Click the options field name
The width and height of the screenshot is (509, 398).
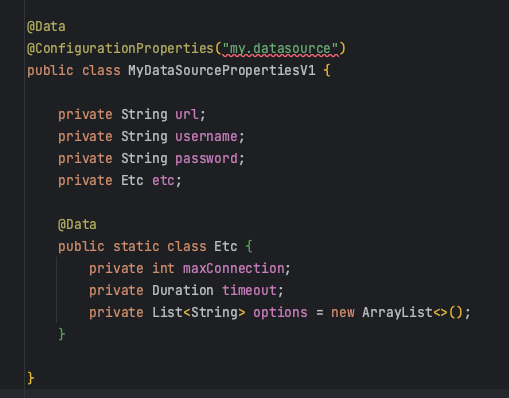pos(280,313)
